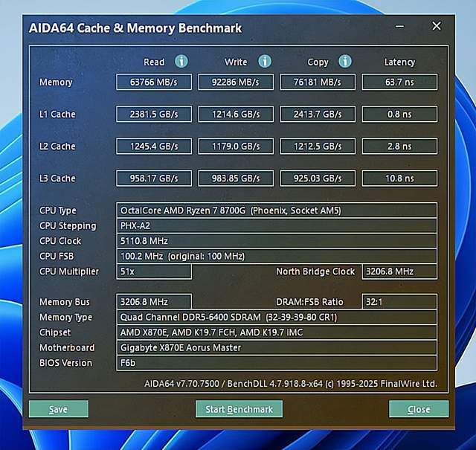Image resolution: width=476 pixels, height=450 pixels.
Task: Click the Memory row label
Action: click(56, 83)
